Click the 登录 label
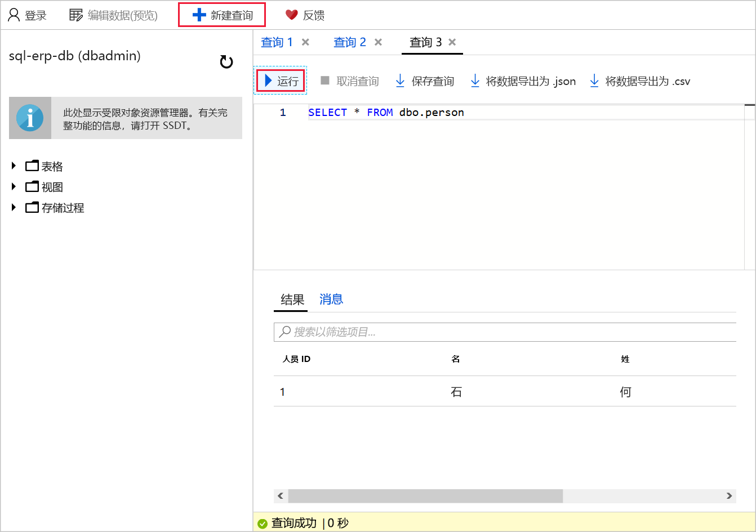Viewport: 756px width, 532px height. tap(35, 16)
